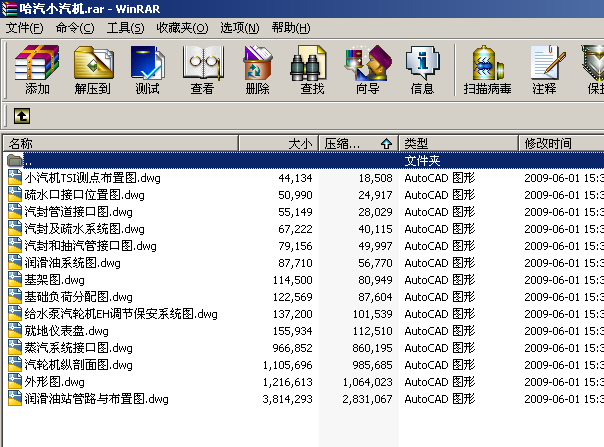Click icon of 基础负荷分配图.dwg
This screenshot has height=447, width=604.
click(x=15, y=296)
